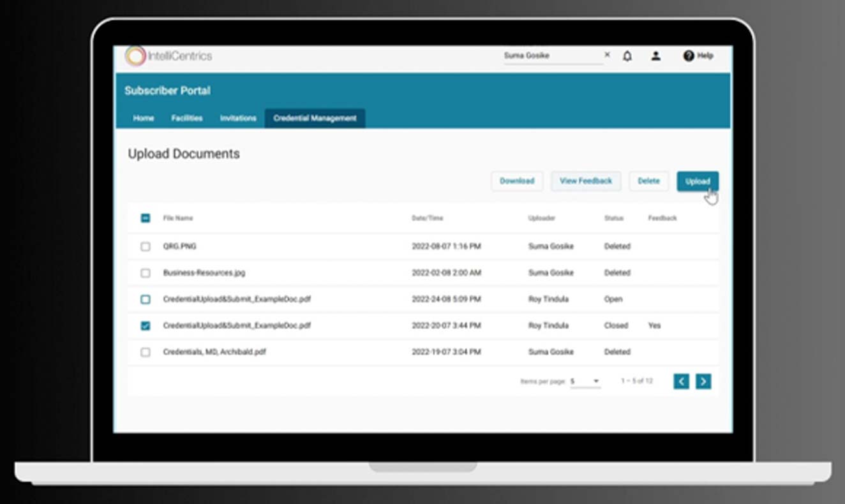Click the Subscriber Portal title
Viewport: 845px width, 504px height.
(167, 91)
